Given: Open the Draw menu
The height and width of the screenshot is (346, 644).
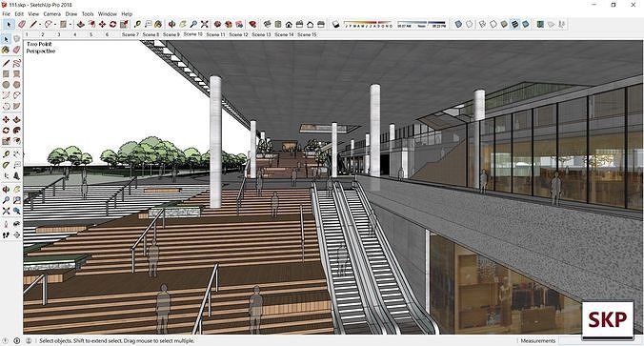Looking at the screenshot, I should point(71,14).
